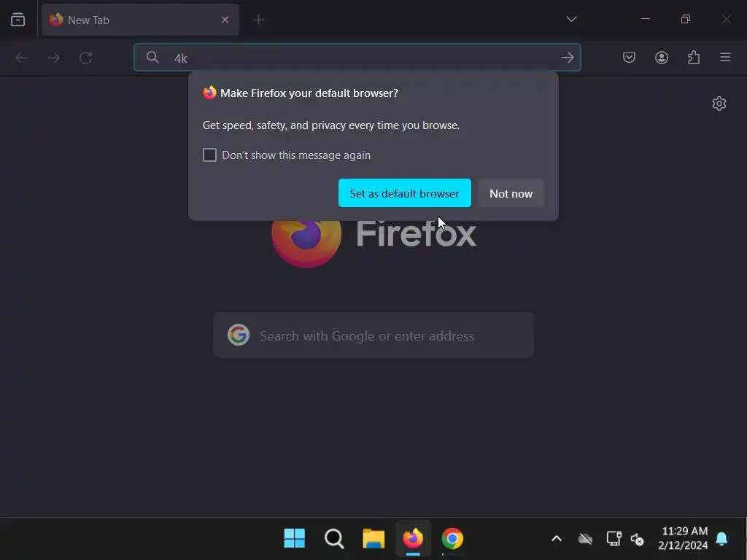This screenshot has height=560, width=747.
Task: Open a new tab with plus button
Action: [258, 20]
